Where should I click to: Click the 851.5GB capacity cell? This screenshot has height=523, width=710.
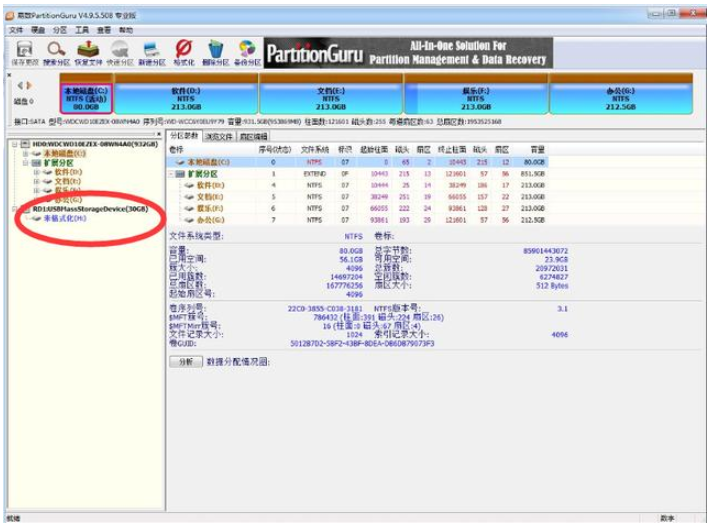[533, 174]
